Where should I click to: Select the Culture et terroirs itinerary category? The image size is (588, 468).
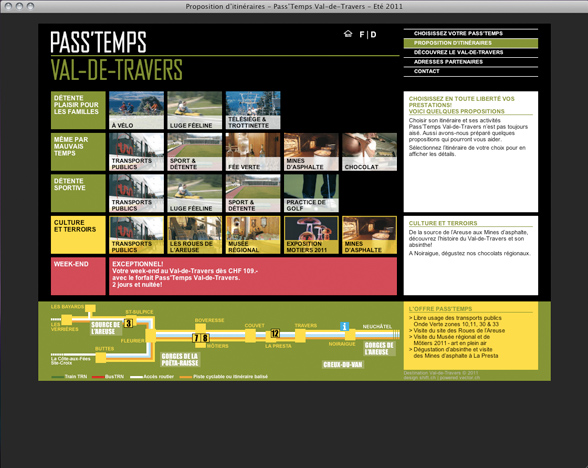click(78, 235)
